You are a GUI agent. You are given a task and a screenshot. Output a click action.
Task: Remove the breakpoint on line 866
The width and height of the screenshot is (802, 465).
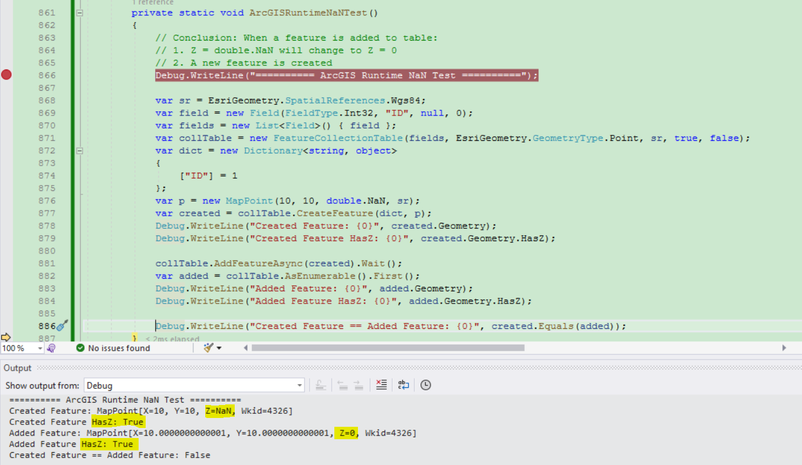pos(6,75)
